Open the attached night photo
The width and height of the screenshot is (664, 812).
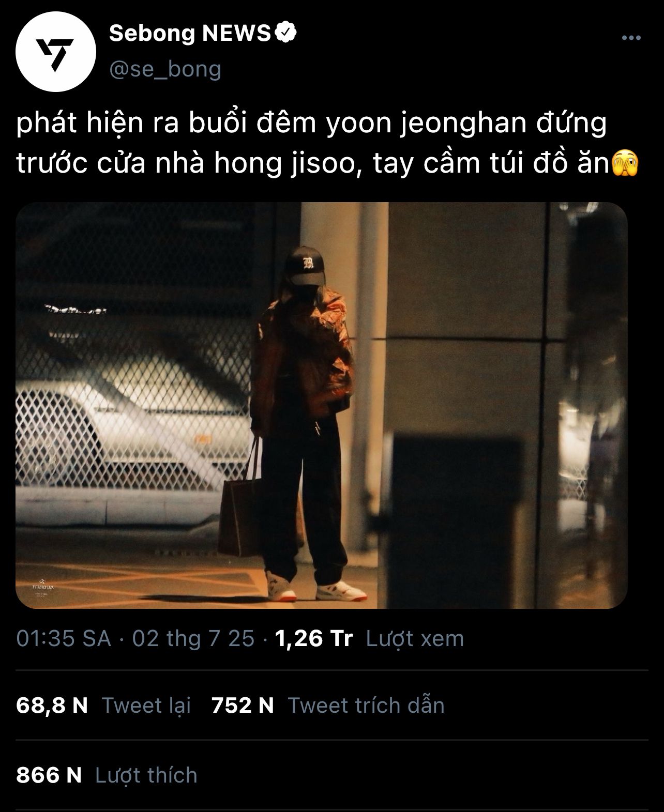pyautogui.click(x=321, y=405)
